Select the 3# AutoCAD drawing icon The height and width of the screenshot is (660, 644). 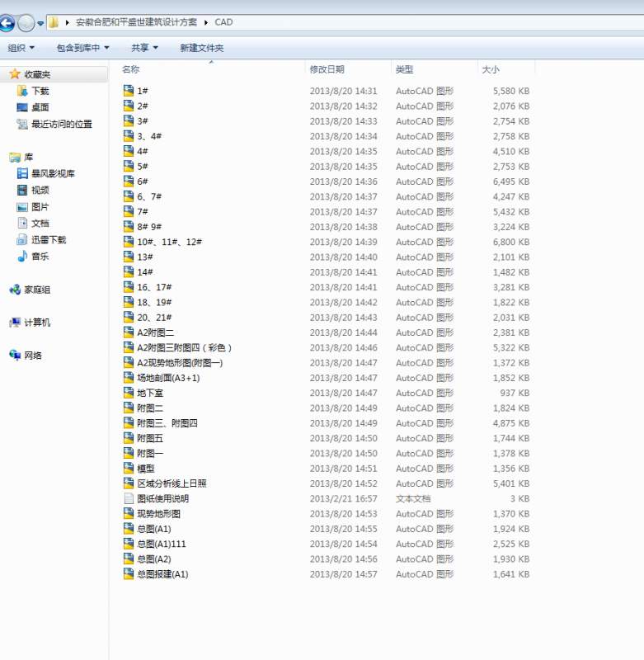(x=129, y=120)
